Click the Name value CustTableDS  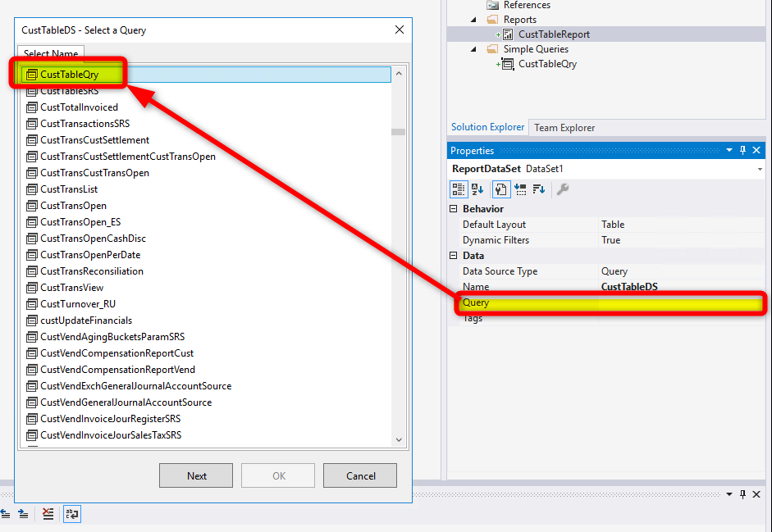click(x=629, y=286)
